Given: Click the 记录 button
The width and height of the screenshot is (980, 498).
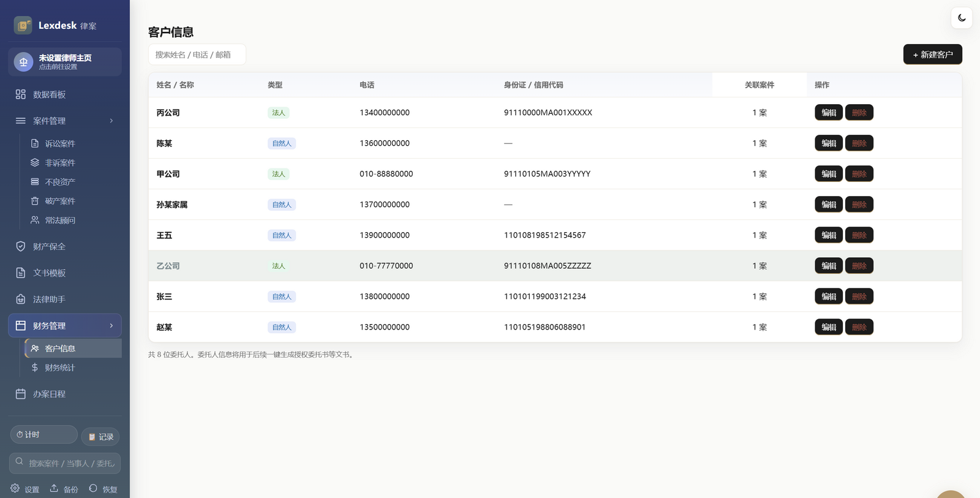Looking at the screenshot, I should (x=100, y=437).
